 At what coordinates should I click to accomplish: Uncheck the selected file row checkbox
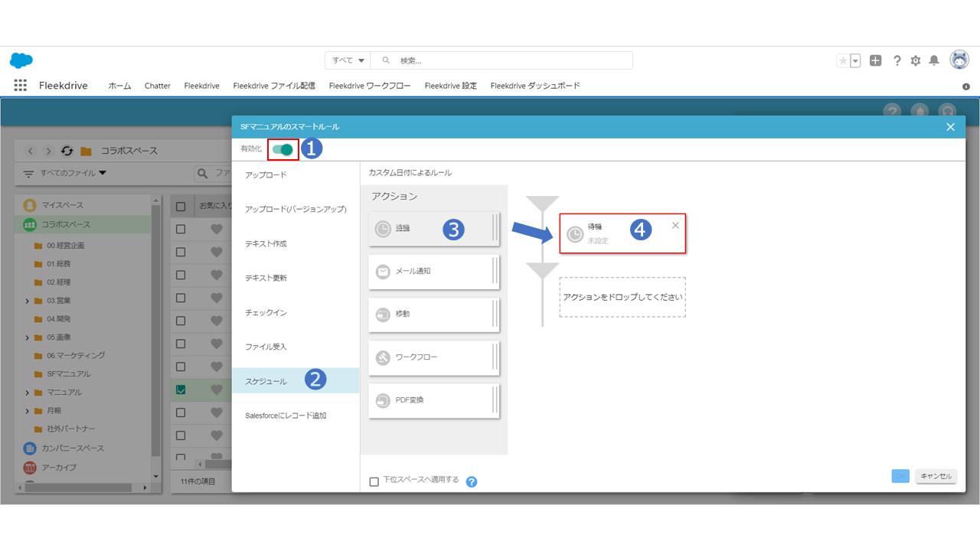(x=181, y=390)
